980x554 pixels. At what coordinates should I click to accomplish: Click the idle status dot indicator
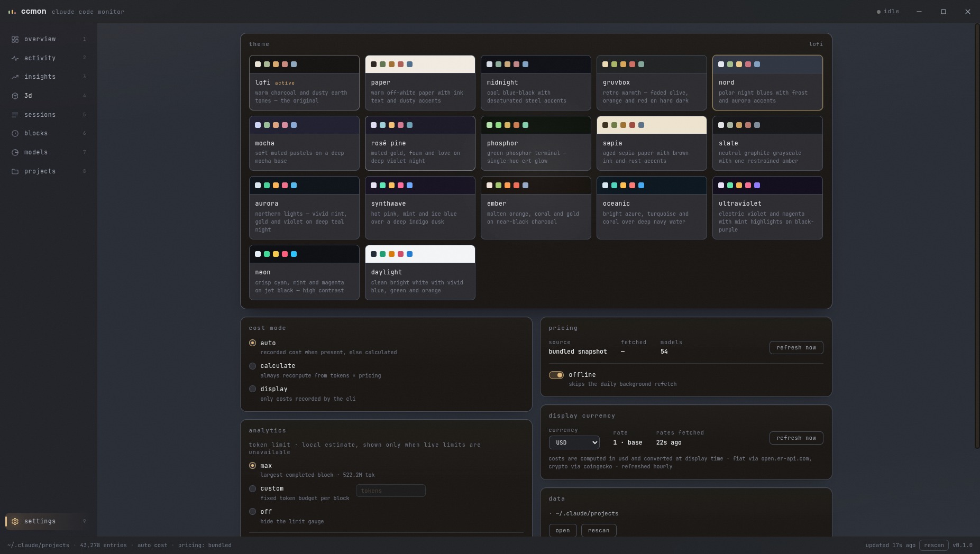click(x=878, y=12)
